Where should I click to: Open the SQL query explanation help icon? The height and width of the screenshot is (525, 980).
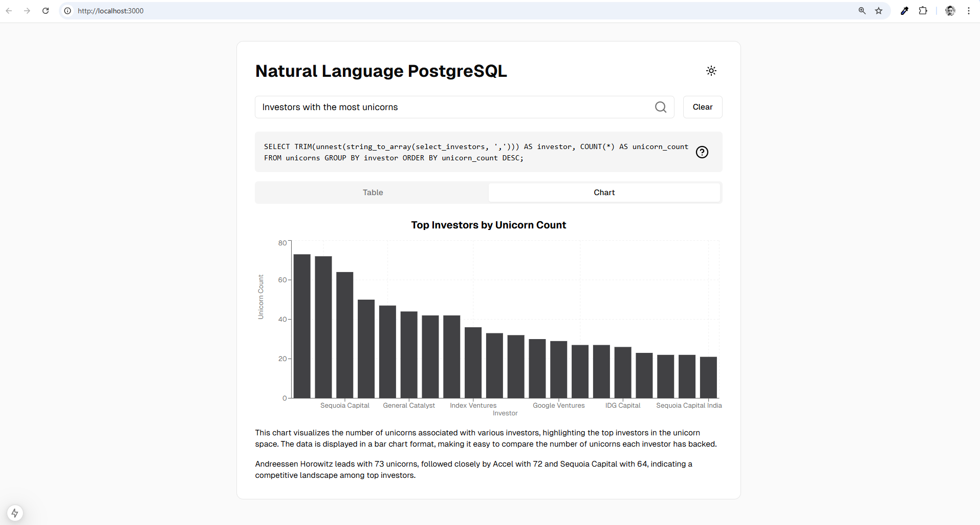click(x=702, y=152)
